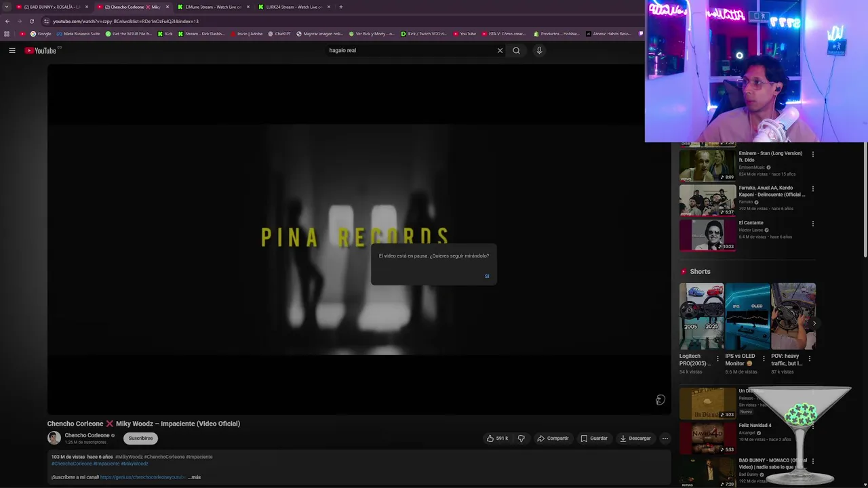Open the geni.us subscribe link

click(x=143, y=477)
